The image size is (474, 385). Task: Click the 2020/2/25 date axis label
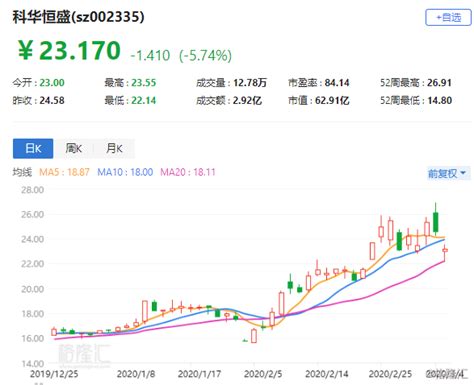390,374
